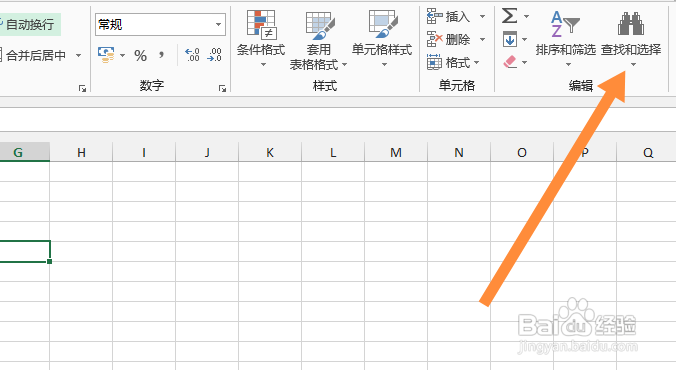Open the 常规 number format combo box
This screenshot has width=676, height=370.
point(160,25)
